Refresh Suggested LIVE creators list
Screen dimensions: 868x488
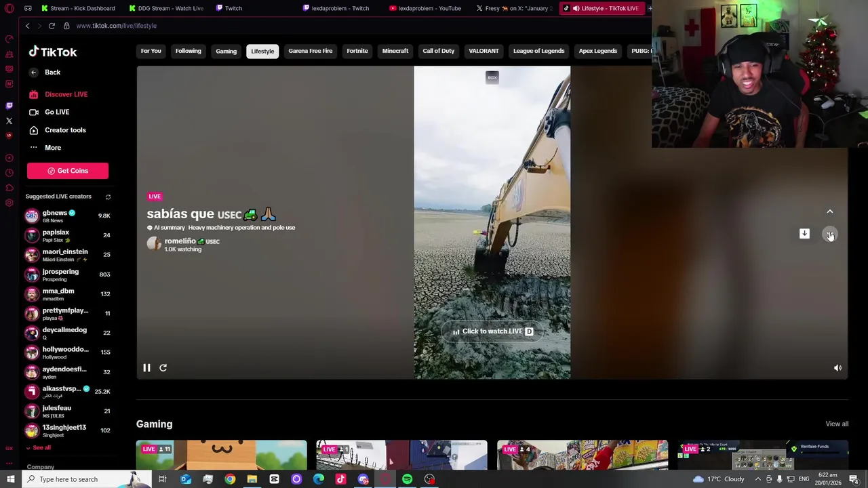pos(108,197)
